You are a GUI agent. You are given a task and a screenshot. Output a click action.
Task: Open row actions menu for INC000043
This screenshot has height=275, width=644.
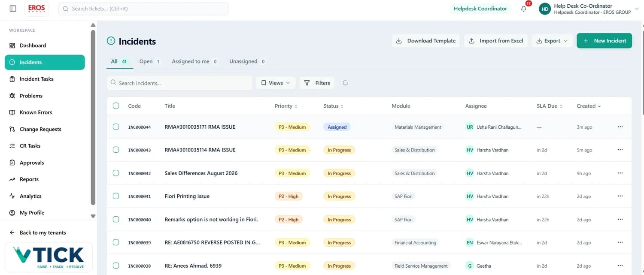coord(620,150)
